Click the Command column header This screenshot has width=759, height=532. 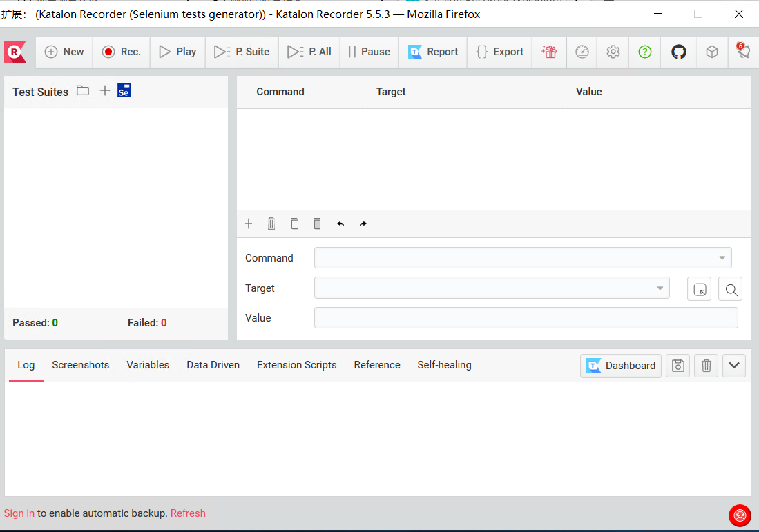tap(280, 91)
